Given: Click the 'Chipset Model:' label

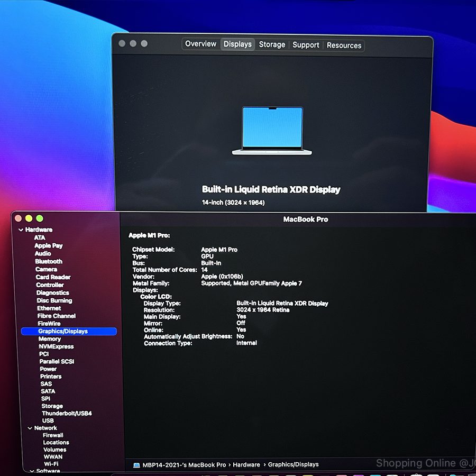Looking at the screenshot, I should coord(153,250).
